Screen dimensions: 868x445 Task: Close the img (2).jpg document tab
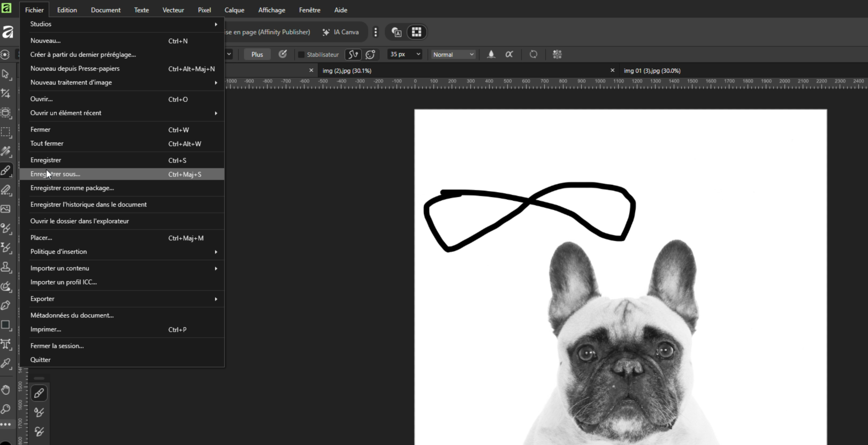click(613, 70)
